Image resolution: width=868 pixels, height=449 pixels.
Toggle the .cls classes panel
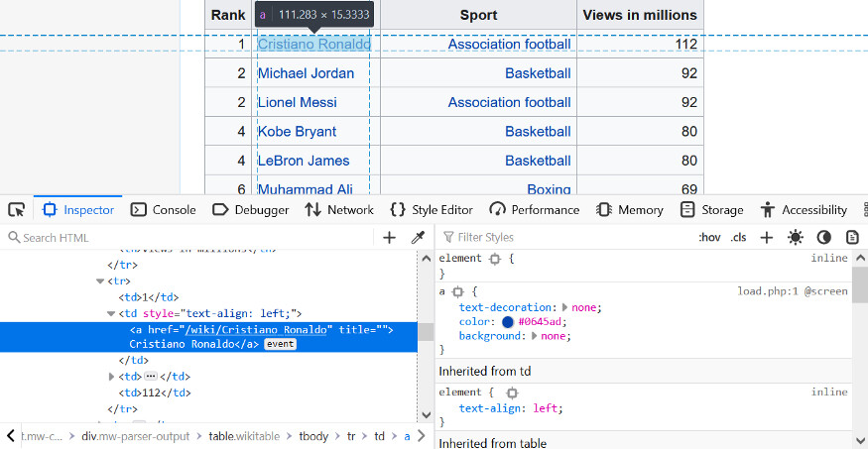(738, 237)
